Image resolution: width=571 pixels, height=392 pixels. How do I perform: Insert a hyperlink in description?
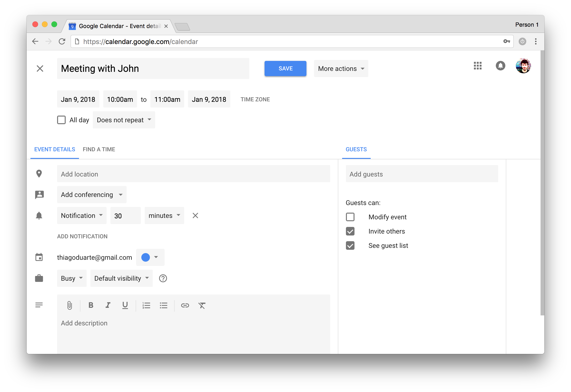tap(185, 305)
